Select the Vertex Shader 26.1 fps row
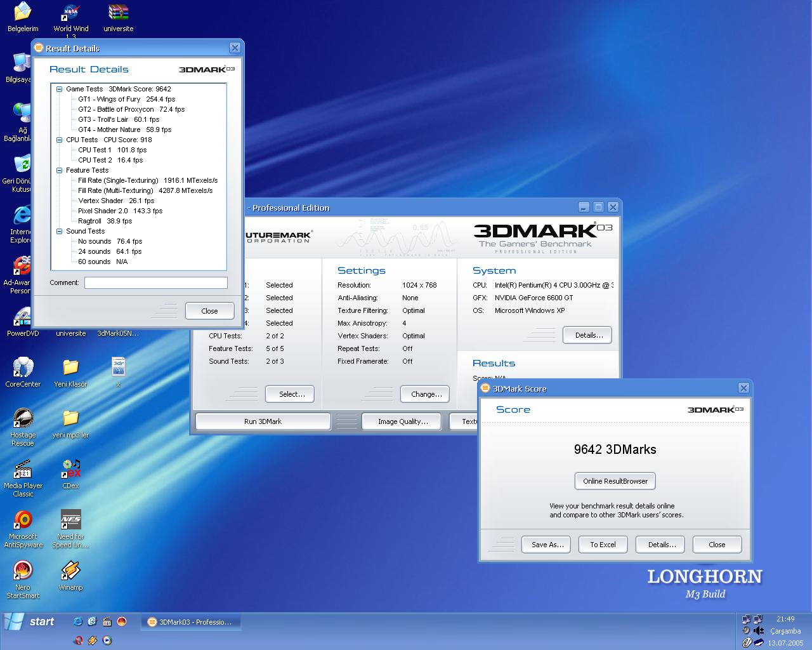This screenshot has height=650, width=812. (116, 201)
